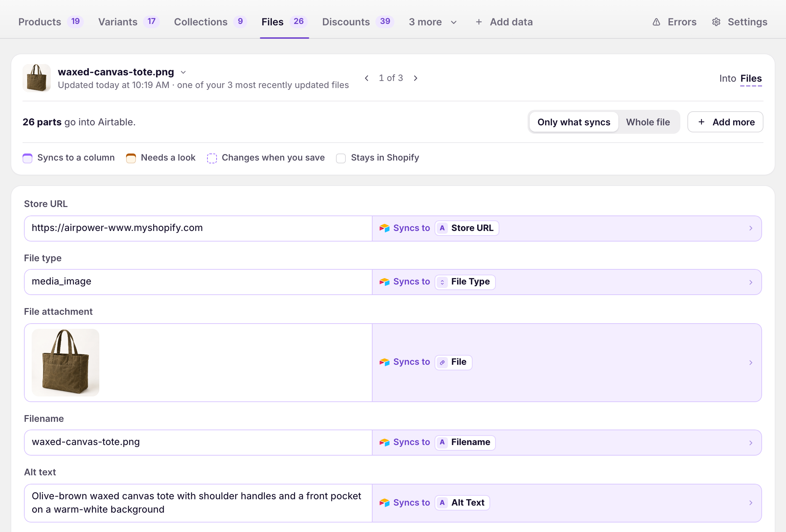Expand the Filename sync mapping chevron
This screenshot has height=532, width=786.
[x=750, y=443]
